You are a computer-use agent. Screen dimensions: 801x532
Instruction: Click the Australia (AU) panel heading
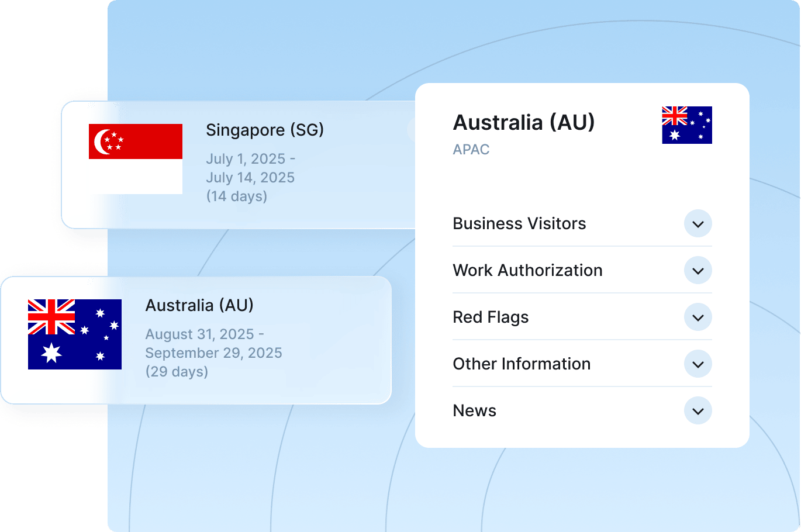click(523, 123)
